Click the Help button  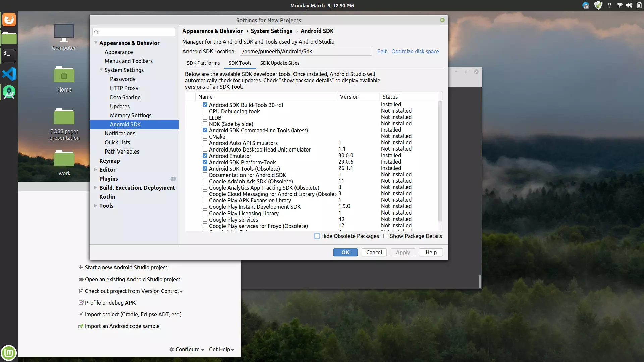pyautogui.click(x=431, y=252)
